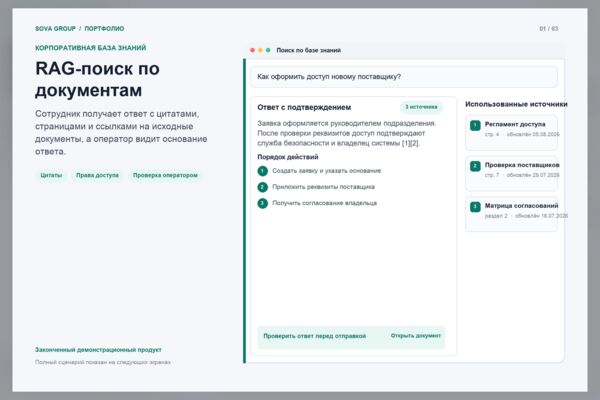Select the Права доступа tag chip
This screenshot has width=600, height=400.
(x=97, y=175)
